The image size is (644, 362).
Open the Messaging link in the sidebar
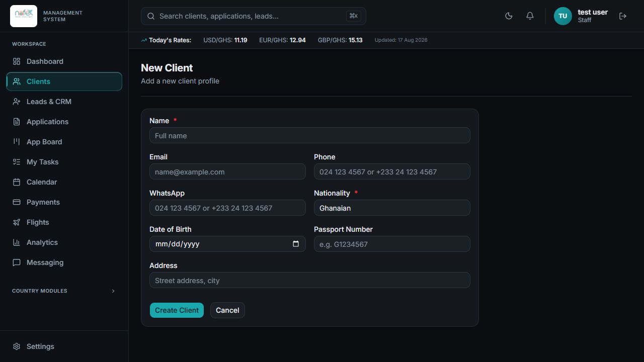click(64, 262)
